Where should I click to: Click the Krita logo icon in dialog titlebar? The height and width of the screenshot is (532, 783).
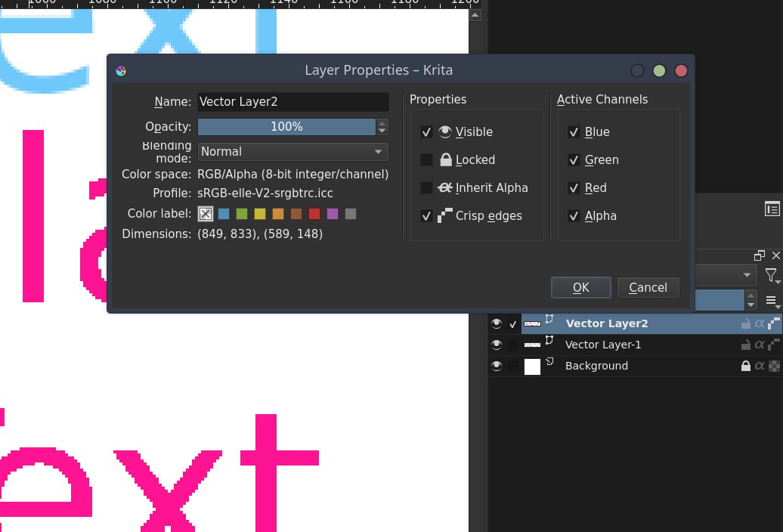121,71
